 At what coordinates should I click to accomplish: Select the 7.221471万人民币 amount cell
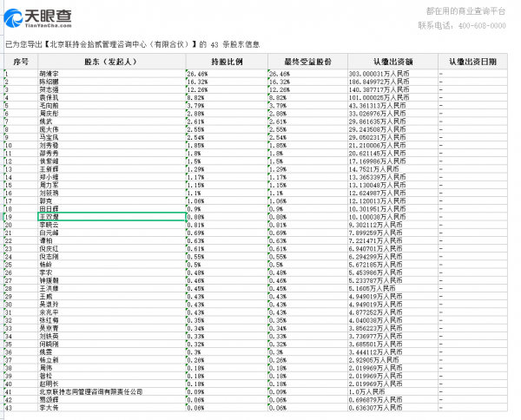(x=392, y=240)
